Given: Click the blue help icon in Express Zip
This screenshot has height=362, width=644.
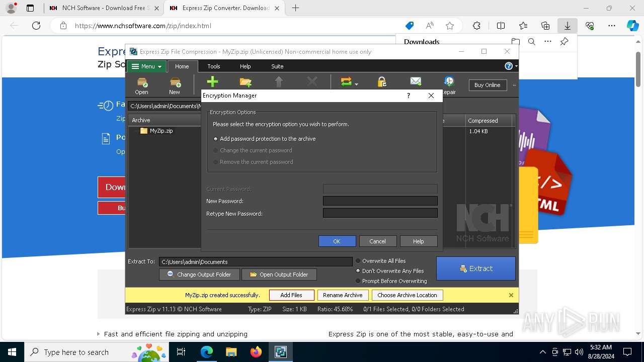Looking at the screenshot, I should point(509,66).
